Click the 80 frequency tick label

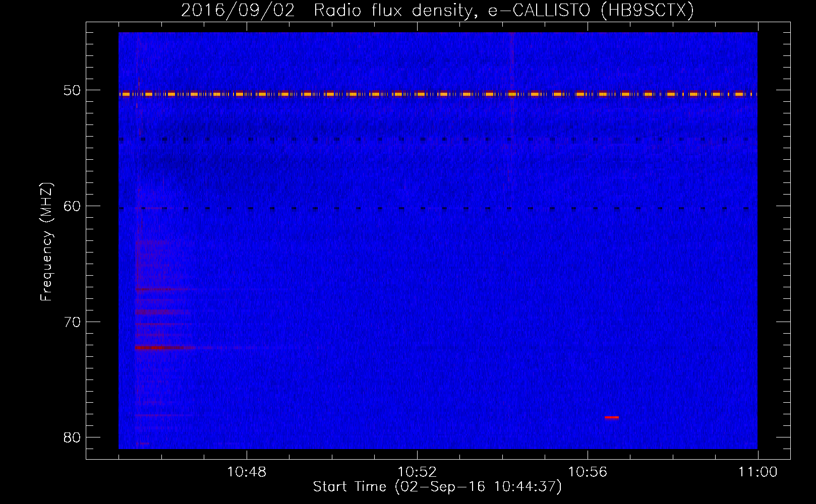73,437
